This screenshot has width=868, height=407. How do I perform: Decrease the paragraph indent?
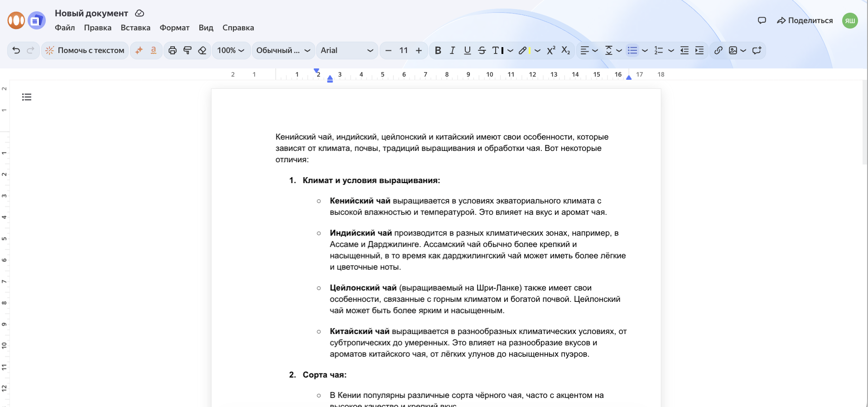(685, 50)
